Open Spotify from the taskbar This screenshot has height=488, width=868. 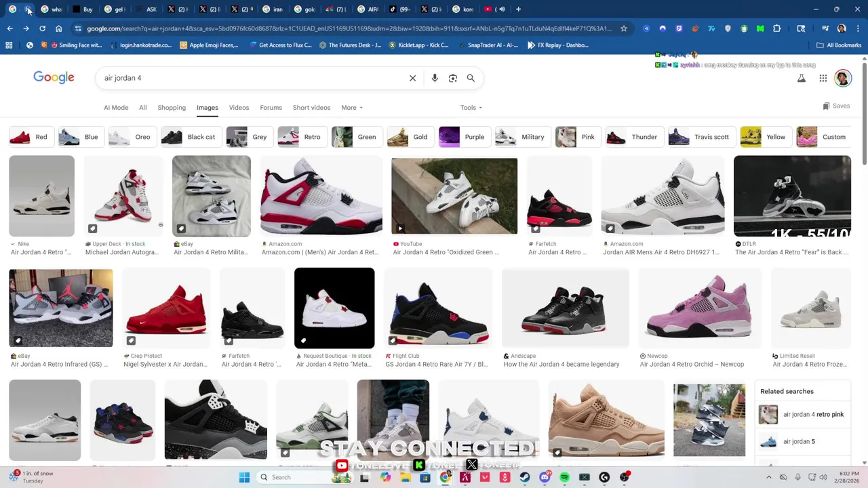(564, 477)
